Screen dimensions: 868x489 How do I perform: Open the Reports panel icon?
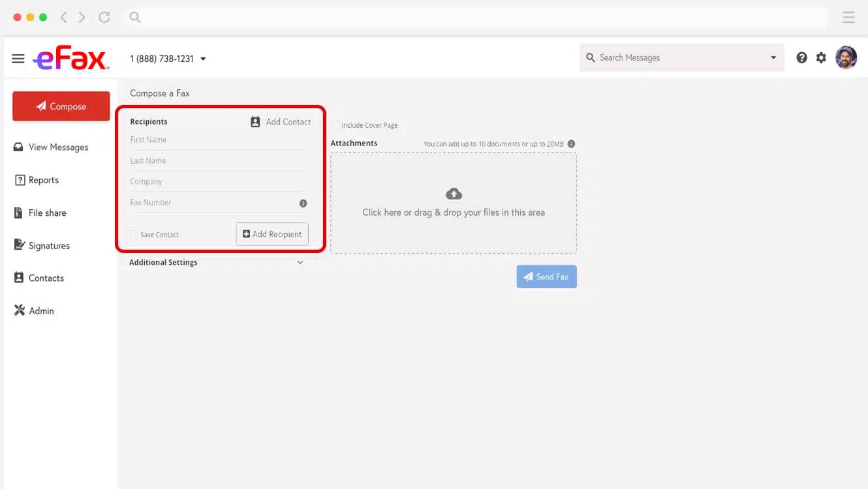(20, 180)
